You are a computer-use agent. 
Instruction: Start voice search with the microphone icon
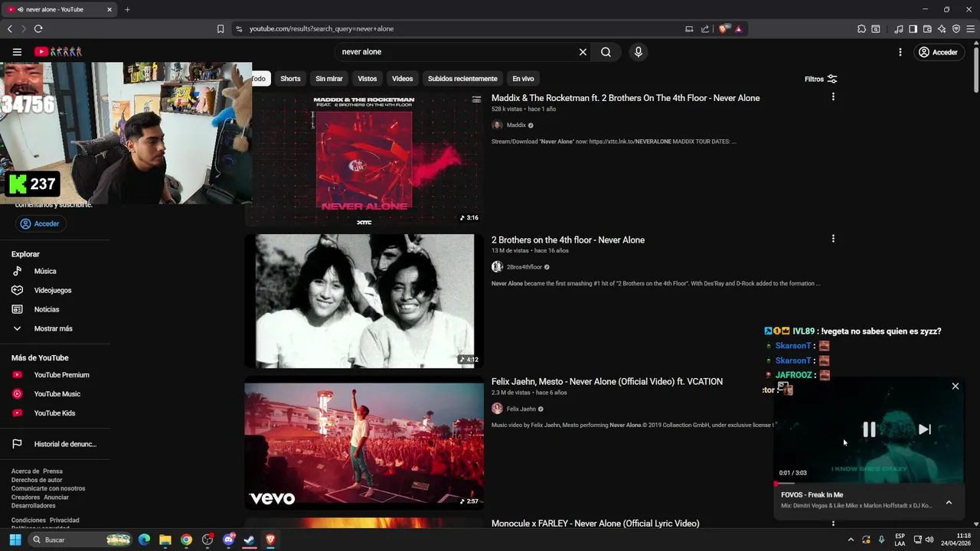pyautogui.click(x=639, y=52)
